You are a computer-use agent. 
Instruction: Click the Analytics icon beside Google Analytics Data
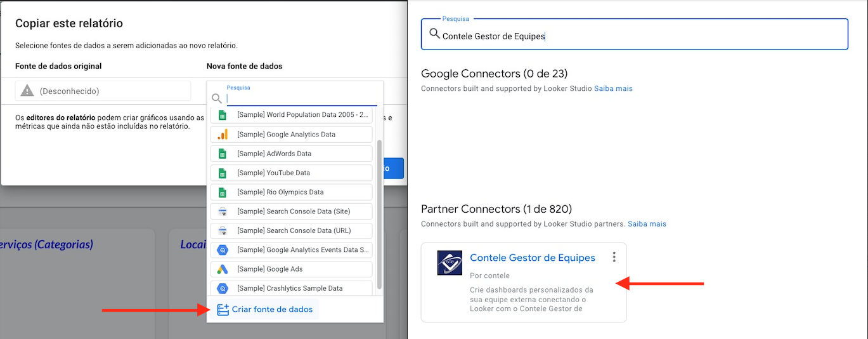[223, 135]
